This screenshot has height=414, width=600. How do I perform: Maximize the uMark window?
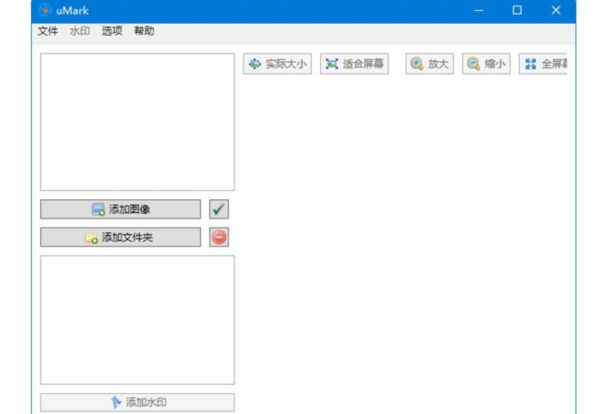pyautogui.click(x=517, y=10)
